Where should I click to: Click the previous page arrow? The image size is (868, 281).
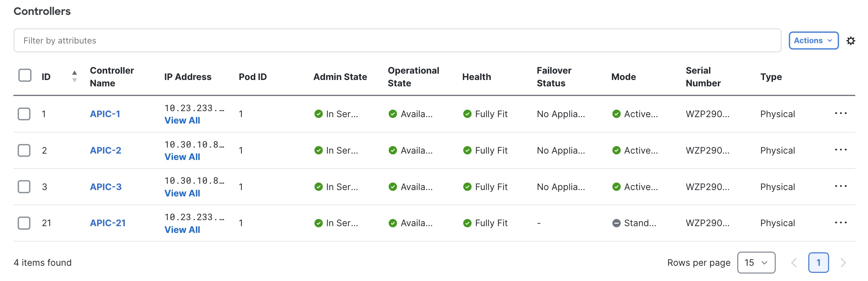click(794, 263)
